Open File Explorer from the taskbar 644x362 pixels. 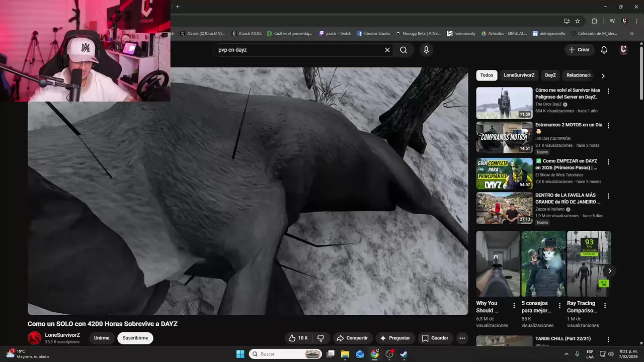coord(345,354)
